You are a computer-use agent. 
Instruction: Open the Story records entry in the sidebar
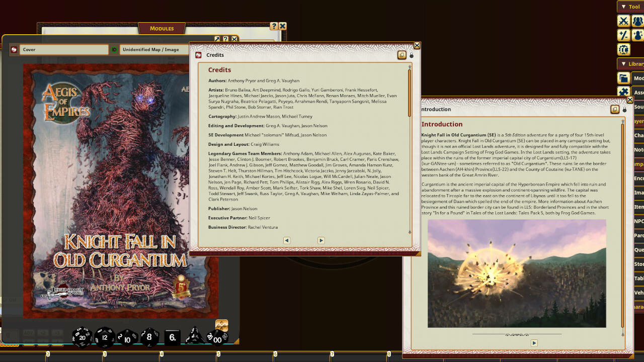pos(639,264)
